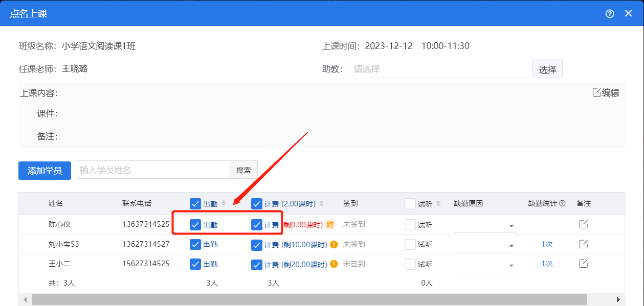Open the remark editor icon for 陈心仪

click(583, 224)
